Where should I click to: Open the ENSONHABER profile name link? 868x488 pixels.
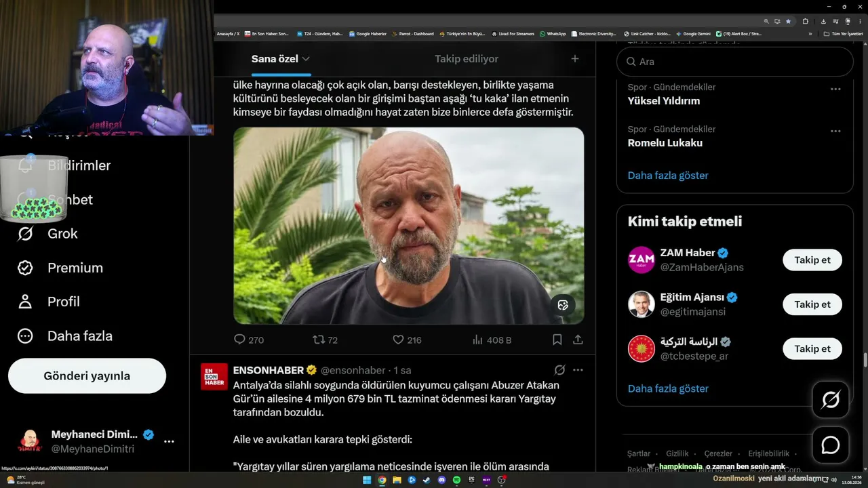click(x=269, y=370)
